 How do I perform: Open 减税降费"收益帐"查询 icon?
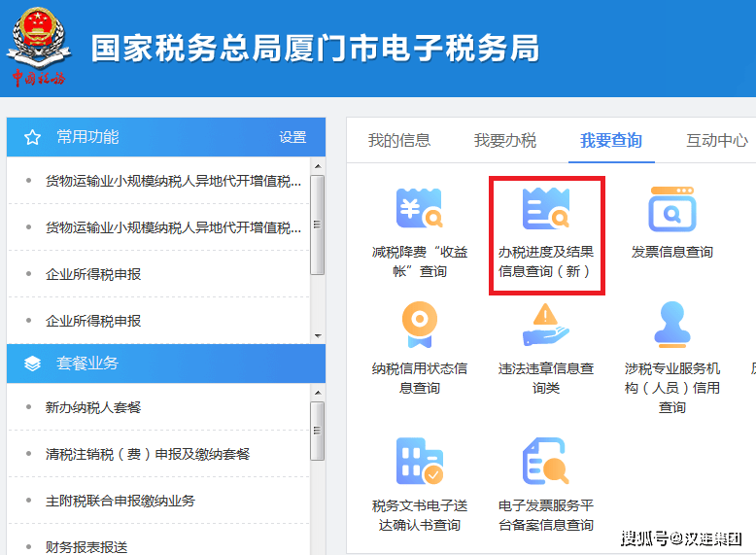click(x=420, y=208)
